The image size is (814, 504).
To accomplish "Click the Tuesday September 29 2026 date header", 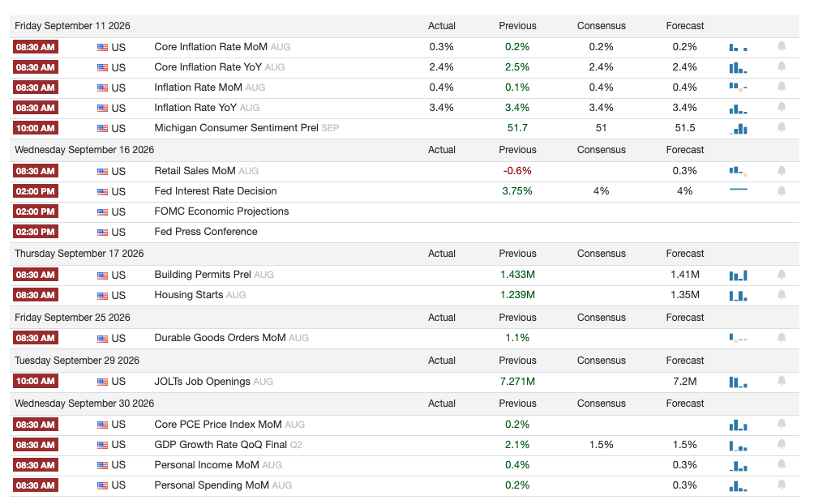I will 77,361.
